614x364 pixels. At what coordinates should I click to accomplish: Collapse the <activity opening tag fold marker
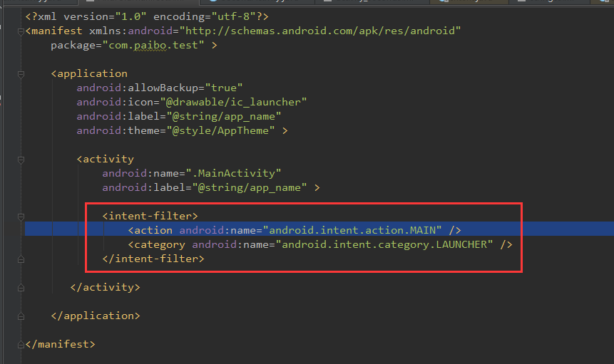pyautogui.click(x=21, y=160)
